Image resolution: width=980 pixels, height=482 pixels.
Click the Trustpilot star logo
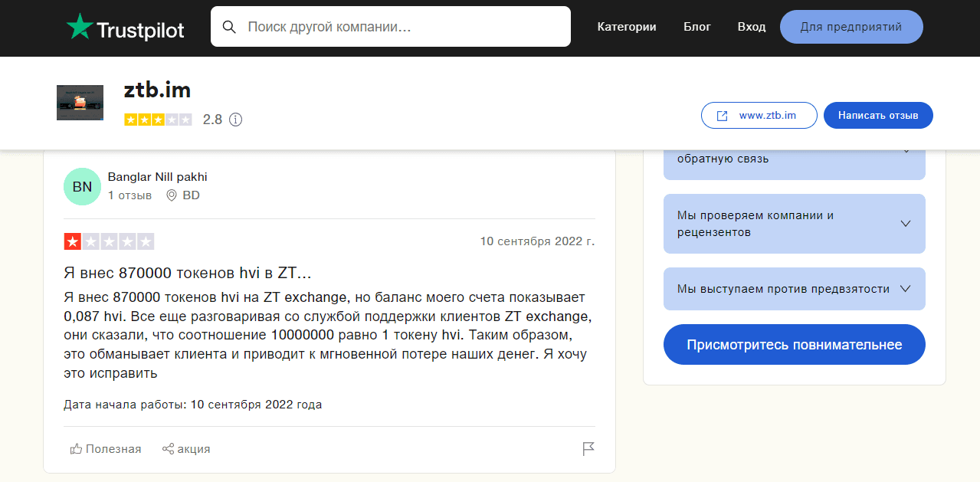tap(80, 28)
